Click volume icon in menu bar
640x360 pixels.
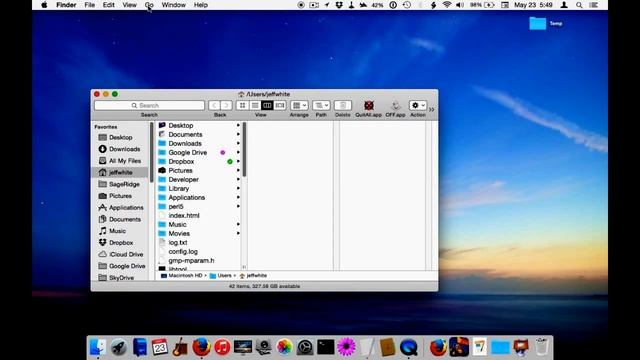[460, 5]
